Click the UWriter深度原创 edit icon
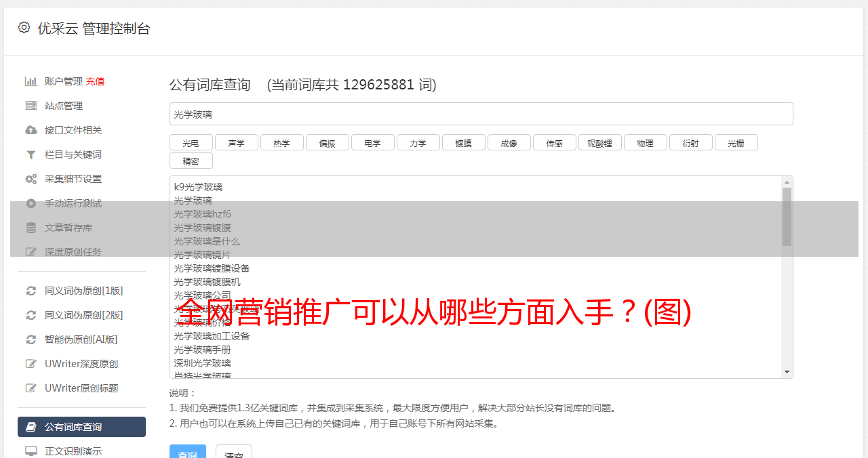868x458 pixels. coord(31,364)
